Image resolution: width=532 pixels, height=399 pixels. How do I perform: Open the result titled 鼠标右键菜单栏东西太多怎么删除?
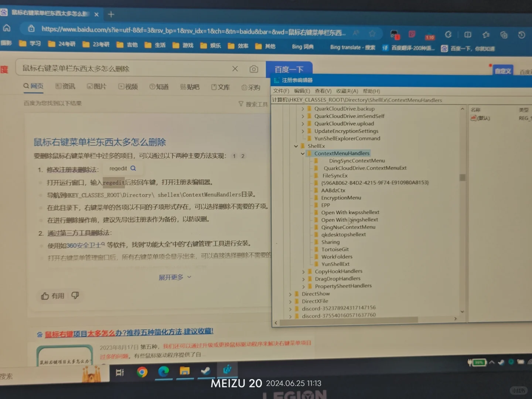(100, 142)
